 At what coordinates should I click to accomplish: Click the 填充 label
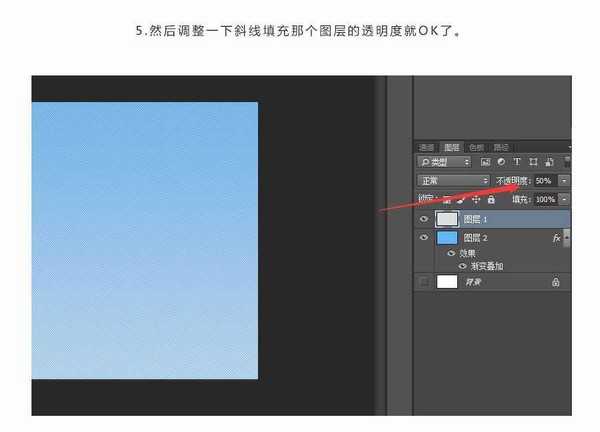point(521,199)
